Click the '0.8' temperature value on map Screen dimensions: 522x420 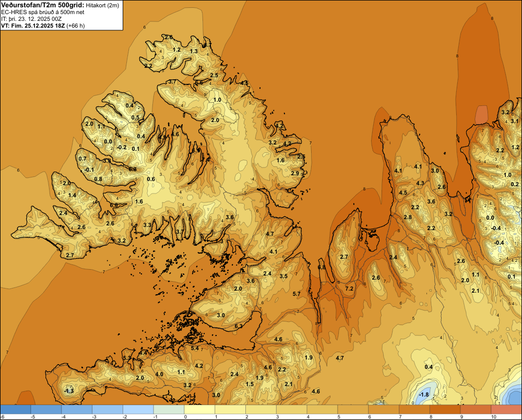coord(98,179)
